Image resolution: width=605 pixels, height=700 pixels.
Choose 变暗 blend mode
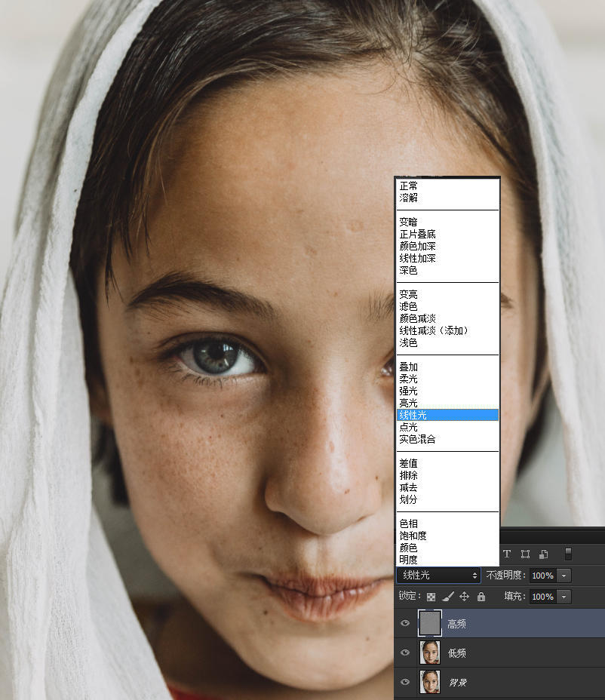[447, 222]
